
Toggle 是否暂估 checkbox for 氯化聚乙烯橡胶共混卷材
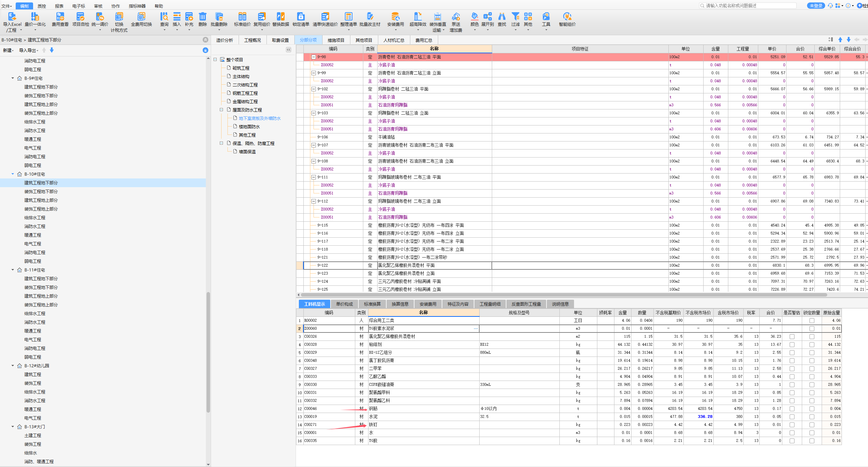click(792, 337)
